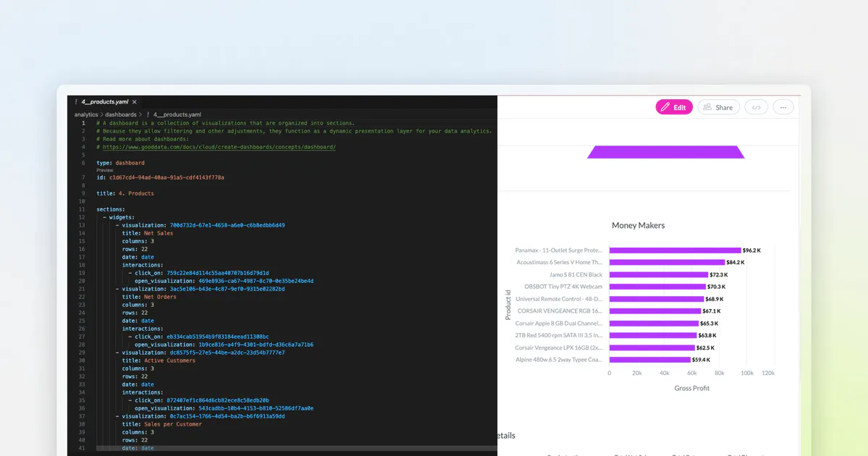Click the Money Makers chart title
Viewport: 868px width, 456px height.
pyautogui.click(x=638, y=225)
